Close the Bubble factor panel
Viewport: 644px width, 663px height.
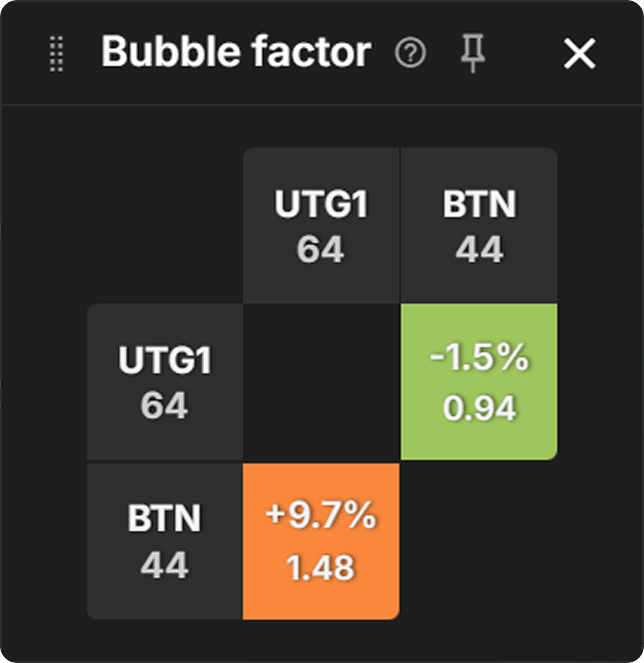(579, 55)
